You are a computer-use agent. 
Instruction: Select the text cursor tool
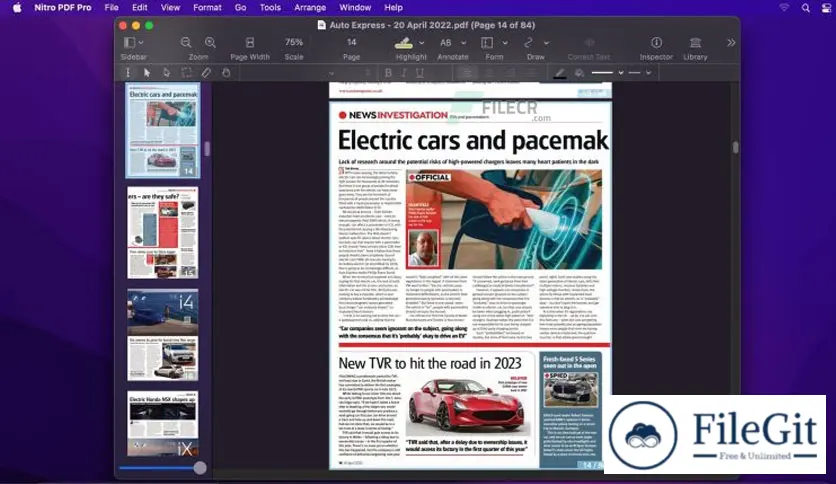[128, 72]
